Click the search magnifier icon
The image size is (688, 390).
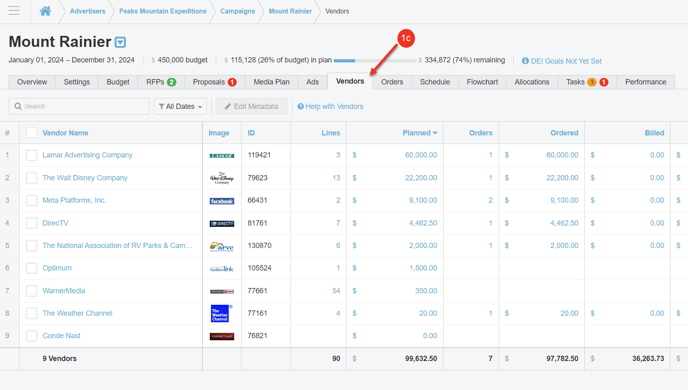click(18, 106)
